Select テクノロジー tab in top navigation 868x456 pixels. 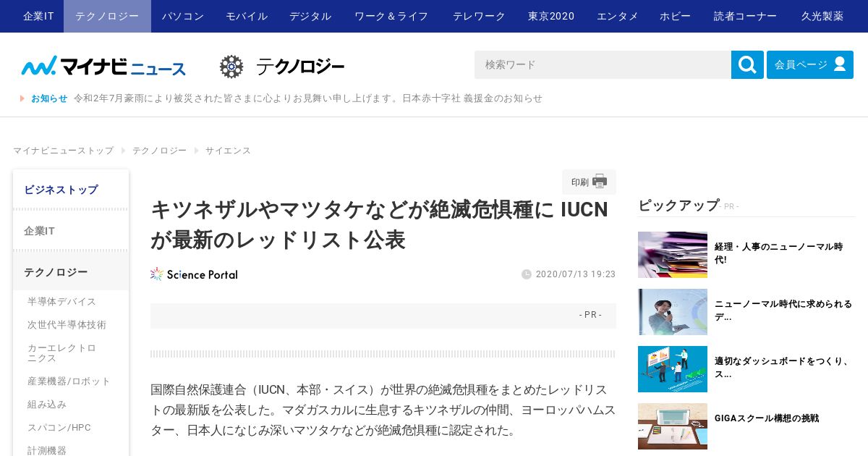pyautogui.click(x=107, y=16)
